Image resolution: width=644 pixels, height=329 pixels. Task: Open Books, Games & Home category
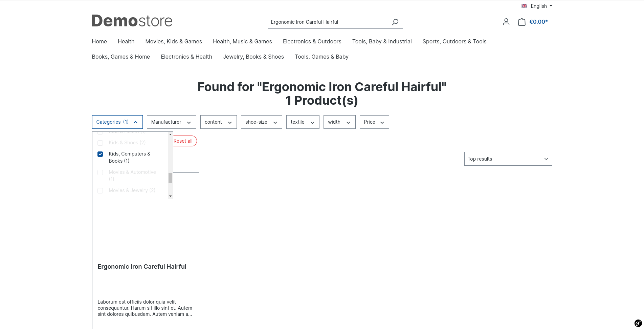pyautogui.click(x=121, y=57)
